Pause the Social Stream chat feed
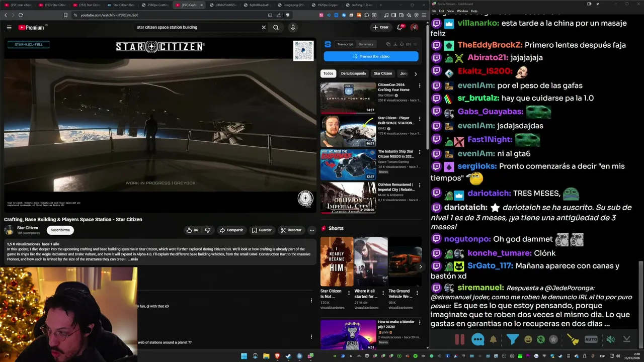 point(460,339)
